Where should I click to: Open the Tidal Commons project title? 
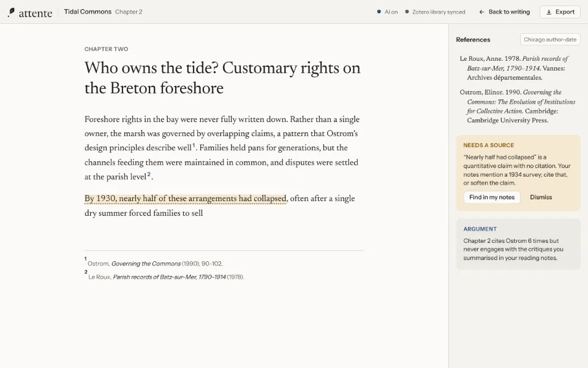point(88,12)
